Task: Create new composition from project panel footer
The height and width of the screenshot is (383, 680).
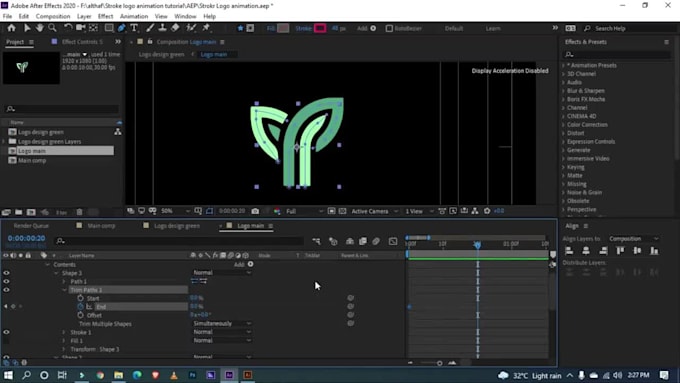Action: tap(31, 212)
